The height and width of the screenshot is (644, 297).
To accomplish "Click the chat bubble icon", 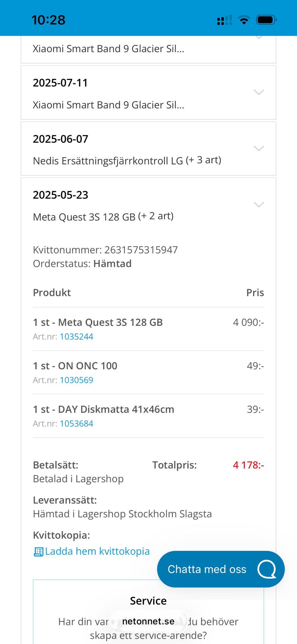I will 267,569.
